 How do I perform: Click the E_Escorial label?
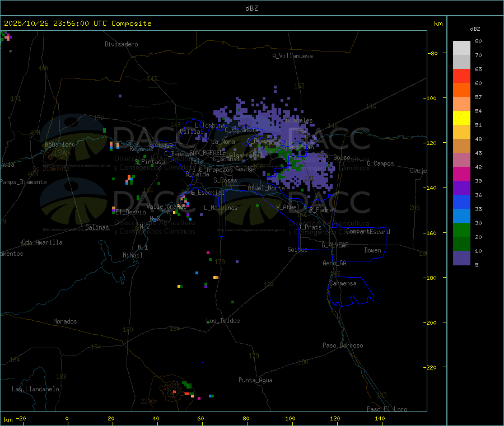208,193
